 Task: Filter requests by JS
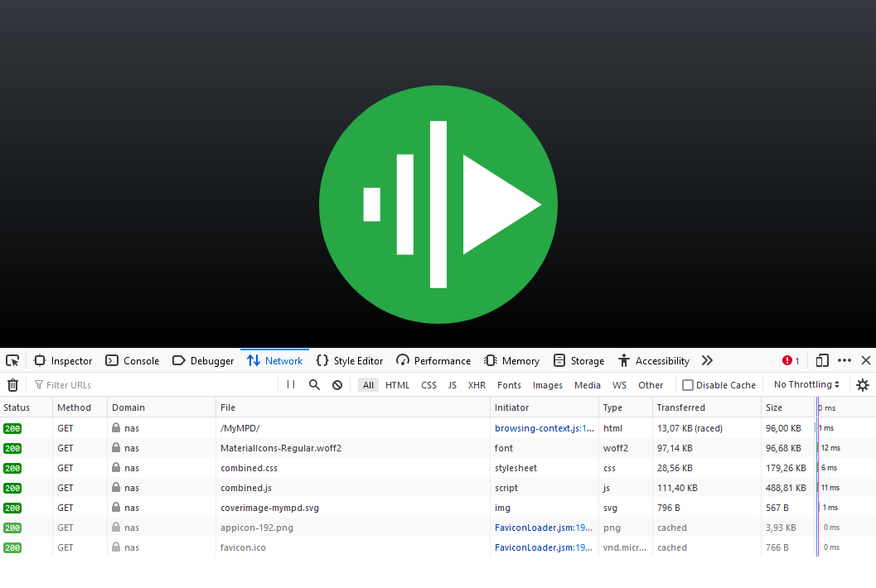pyautogui.click(x=452, y=385)
